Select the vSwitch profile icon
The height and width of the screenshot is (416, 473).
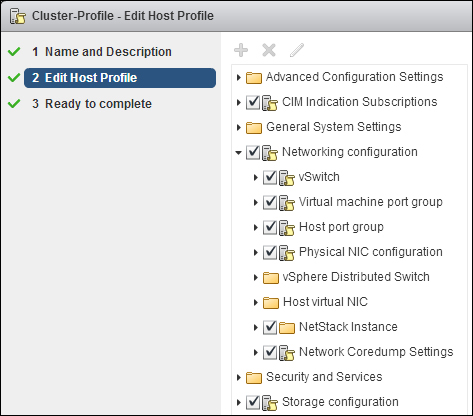click(287, 177)
